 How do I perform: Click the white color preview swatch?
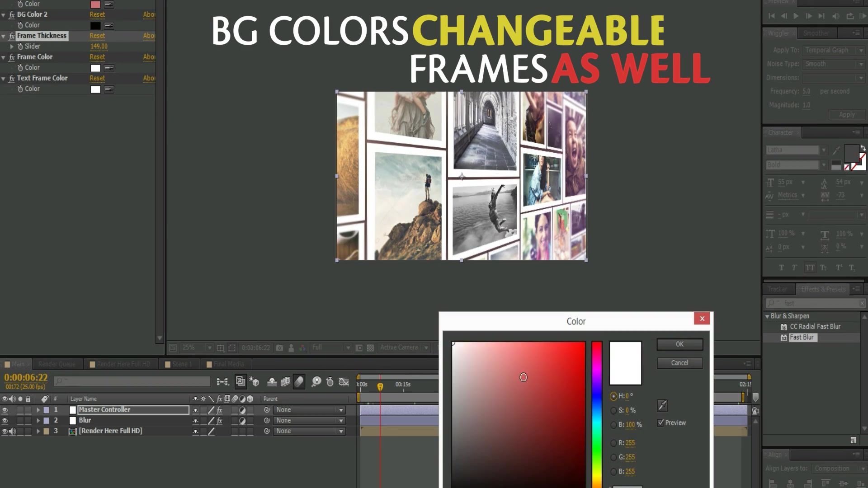click(625, 361)
